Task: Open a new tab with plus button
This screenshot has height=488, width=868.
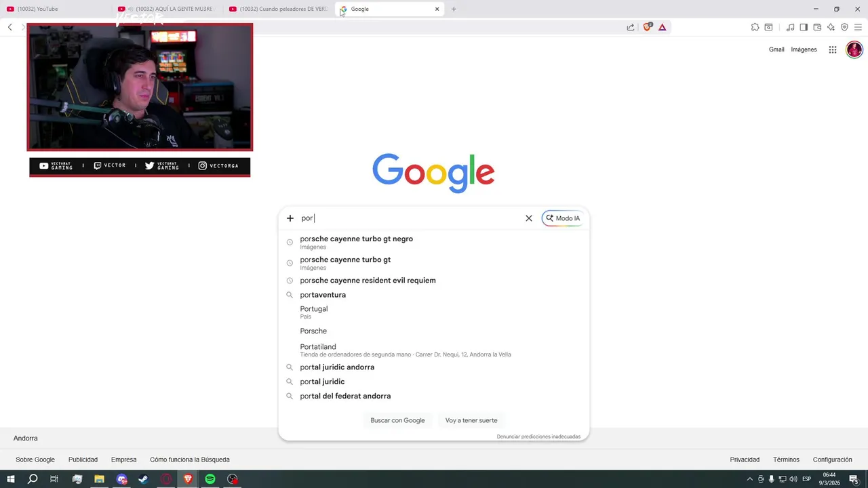Action: click(454, 9)
